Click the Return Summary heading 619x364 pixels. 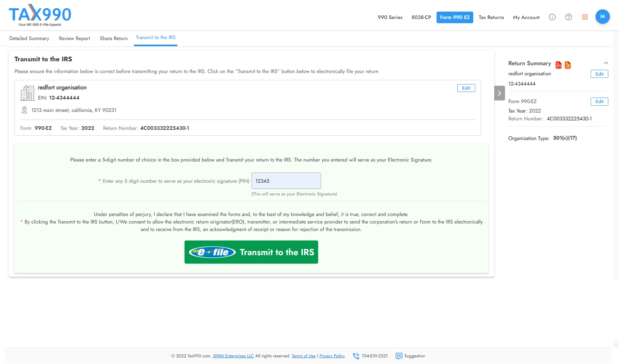(x=529, y=63)
